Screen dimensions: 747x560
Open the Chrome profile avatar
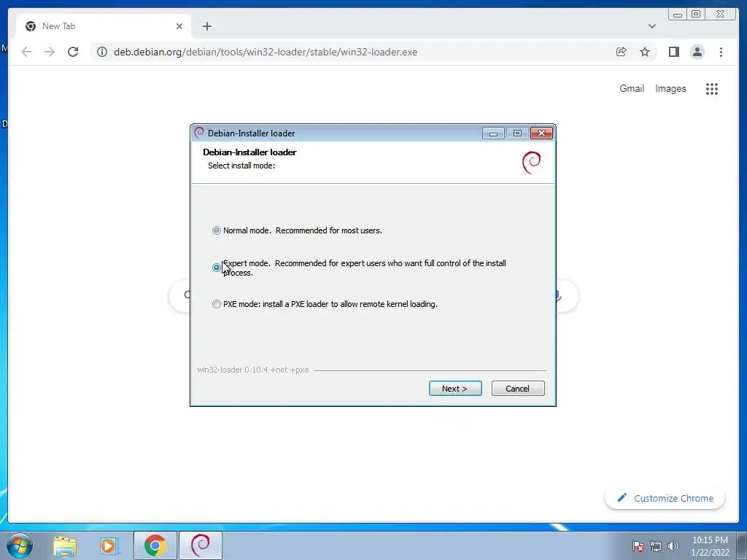(x=697, y=52)
